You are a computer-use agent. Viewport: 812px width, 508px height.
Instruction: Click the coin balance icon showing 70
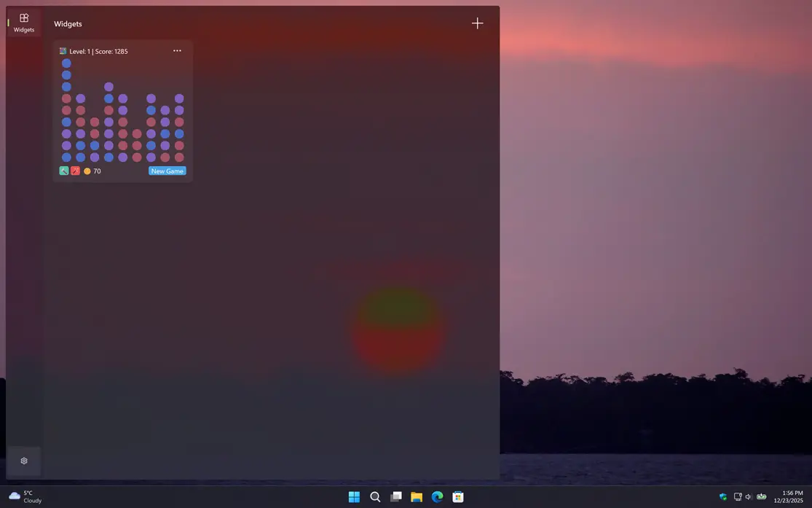(87, 171)
